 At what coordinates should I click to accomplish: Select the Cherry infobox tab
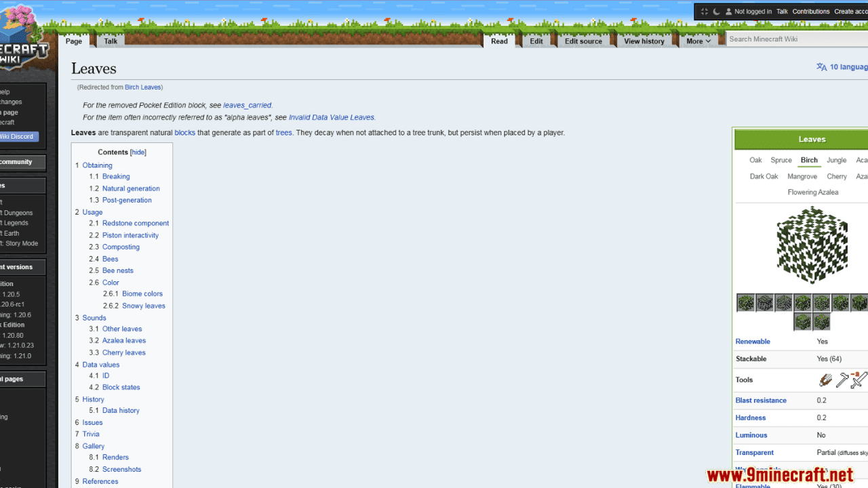tap(837, 176)
